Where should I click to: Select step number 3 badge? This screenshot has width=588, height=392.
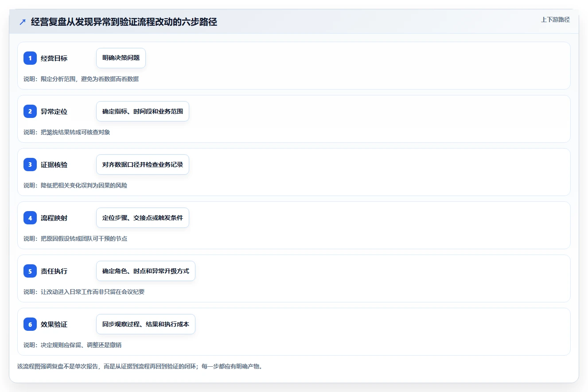[30, 165]
